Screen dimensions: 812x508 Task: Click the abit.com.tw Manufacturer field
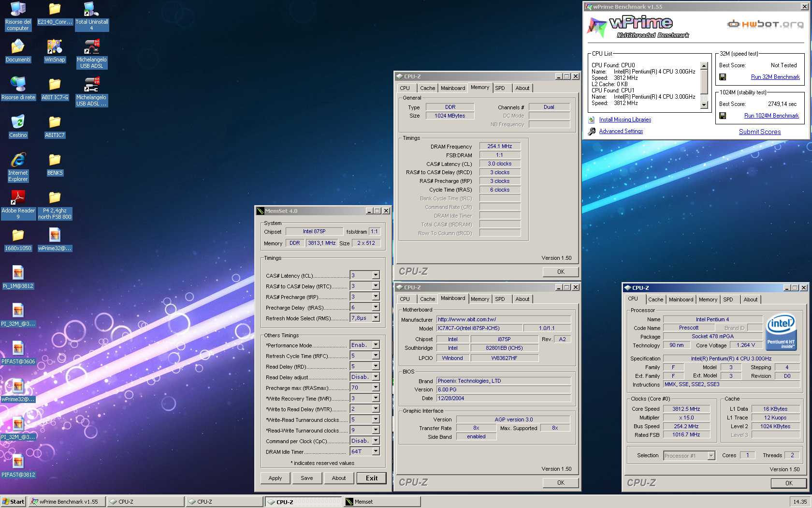click(504, 319)
